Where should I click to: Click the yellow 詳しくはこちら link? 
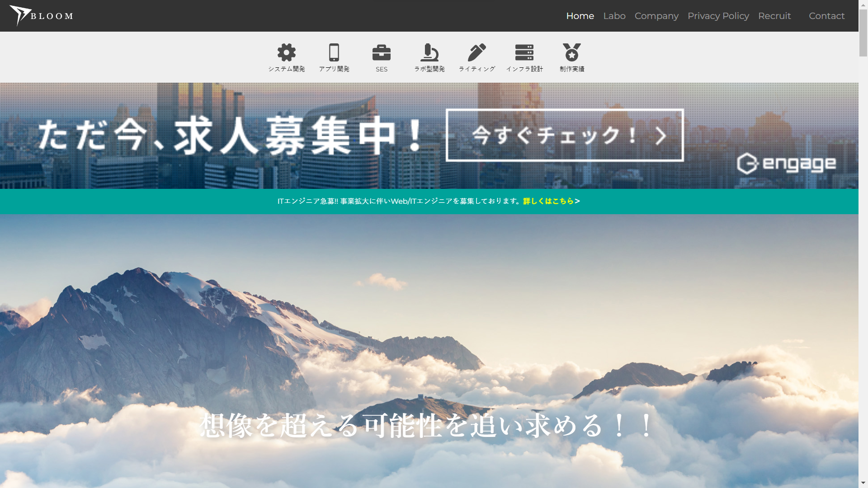pyautogui.click(x=551, y=201)
